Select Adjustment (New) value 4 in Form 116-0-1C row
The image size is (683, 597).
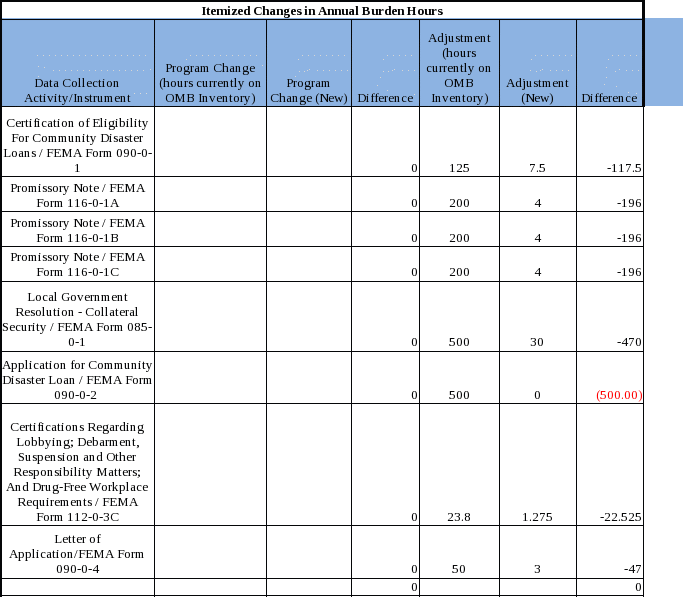pos(538,272)
